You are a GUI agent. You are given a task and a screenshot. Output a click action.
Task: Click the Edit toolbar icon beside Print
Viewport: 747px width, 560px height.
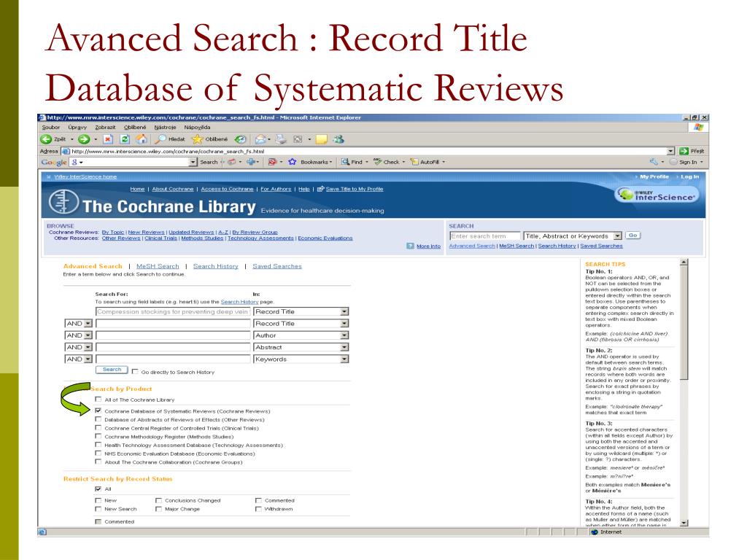298,139
